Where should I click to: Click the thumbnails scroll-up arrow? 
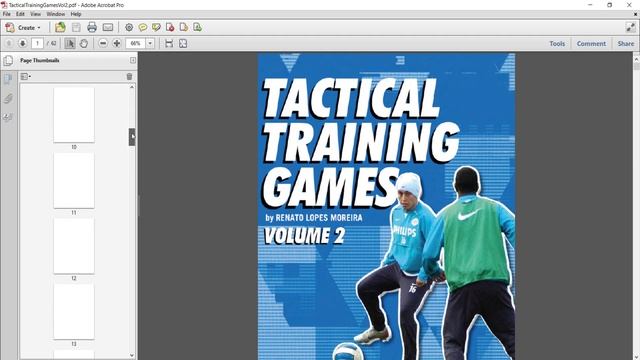132,87
